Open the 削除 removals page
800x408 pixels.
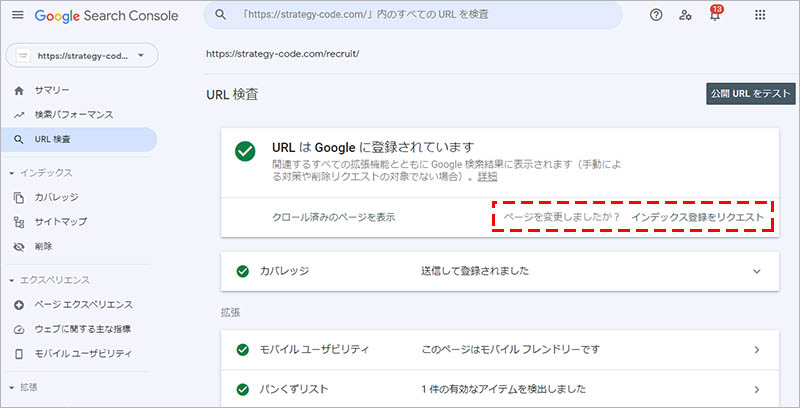pyautogui.click(x=43, y=246)
